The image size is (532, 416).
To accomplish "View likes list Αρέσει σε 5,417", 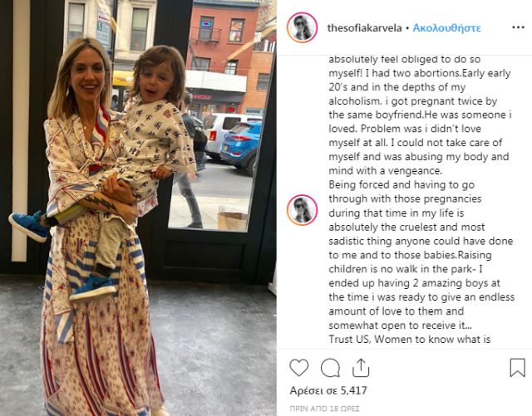I will 328,390.
